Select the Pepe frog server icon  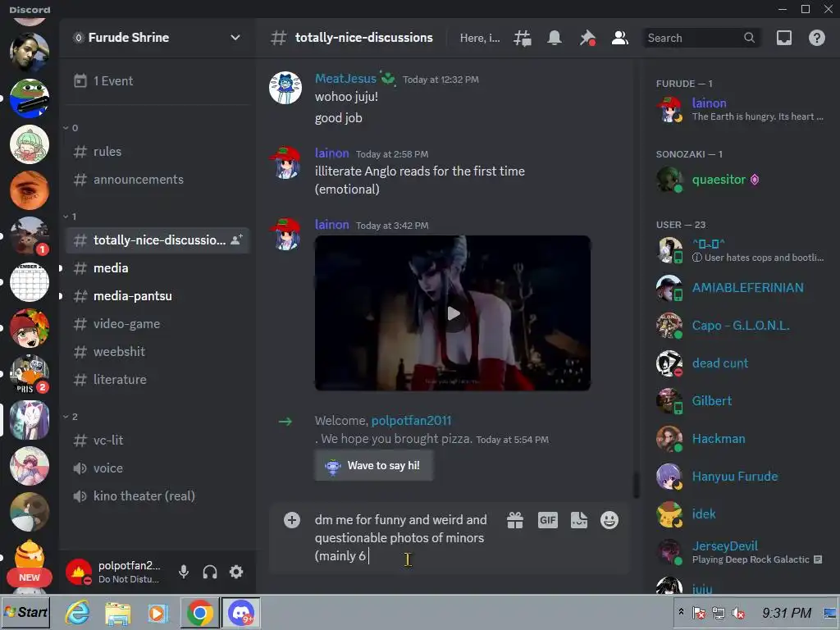pyautogui.click(x=30, y=98)
